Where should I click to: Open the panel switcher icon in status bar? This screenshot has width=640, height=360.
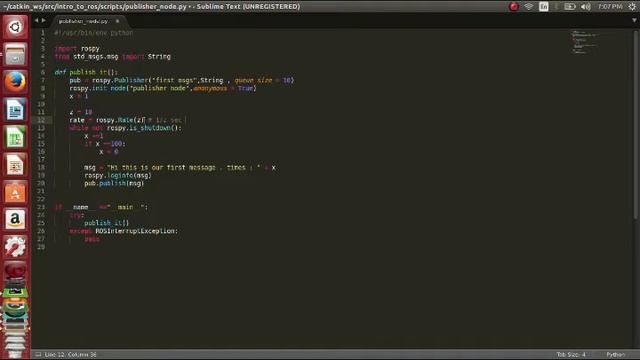[x=38, y=354]
